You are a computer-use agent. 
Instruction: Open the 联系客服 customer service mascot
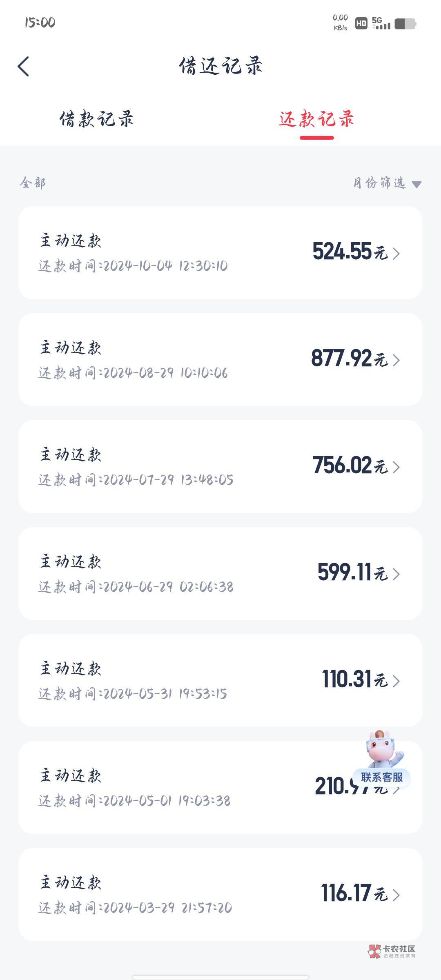point(382,759)
